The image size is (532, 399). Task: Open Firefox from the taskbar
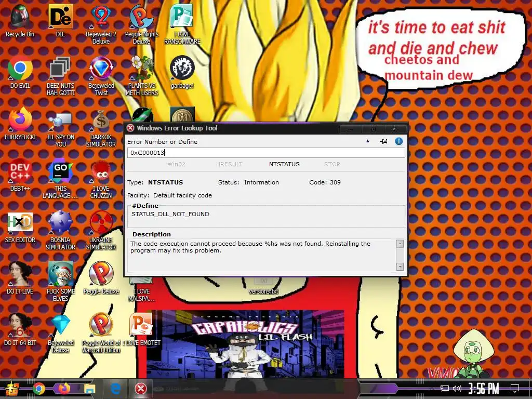[64, 389]
